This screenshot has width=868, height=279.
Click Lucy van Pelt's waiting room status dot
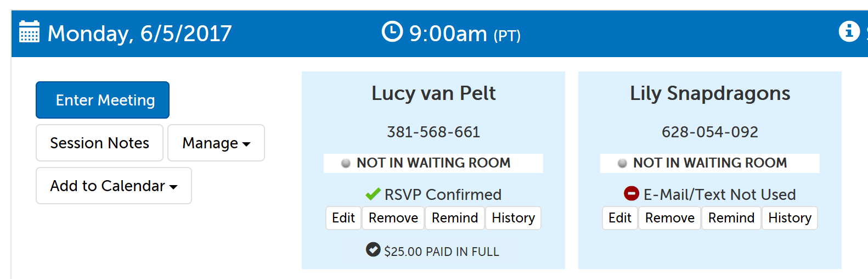tap(346, 163)
